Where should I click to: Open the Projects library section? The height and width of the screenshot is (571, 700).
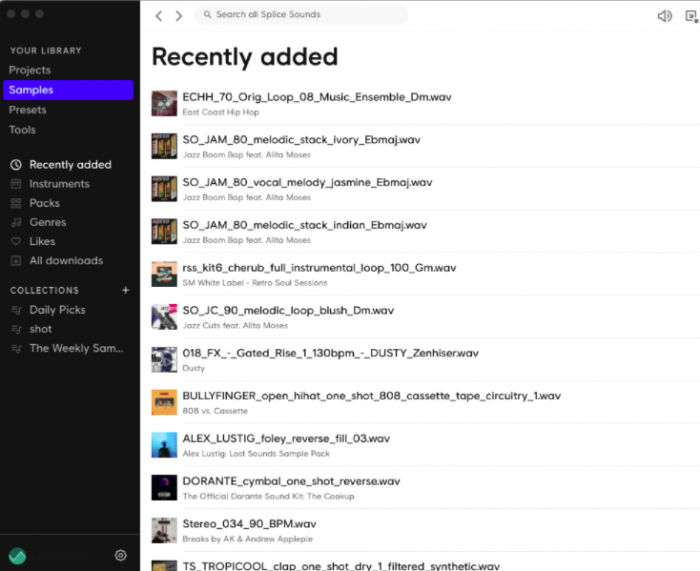click(x=30, y=70)
